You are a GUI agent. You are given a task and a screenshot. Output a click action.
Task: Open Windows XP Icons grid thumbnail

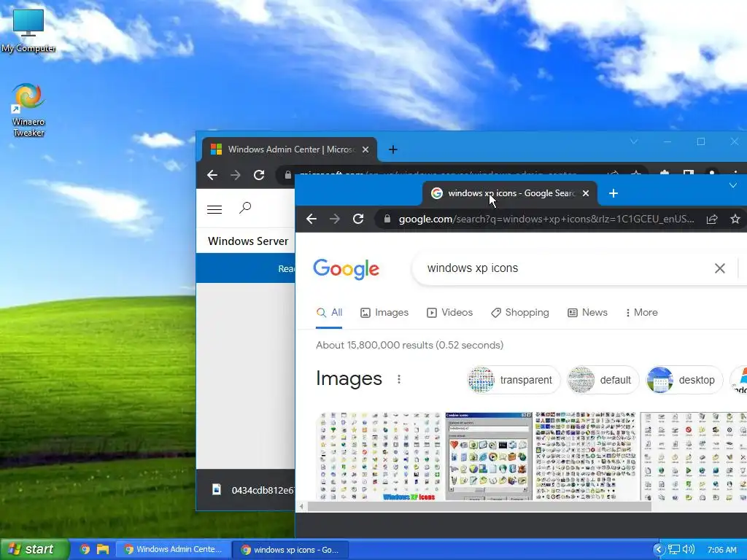379,456
